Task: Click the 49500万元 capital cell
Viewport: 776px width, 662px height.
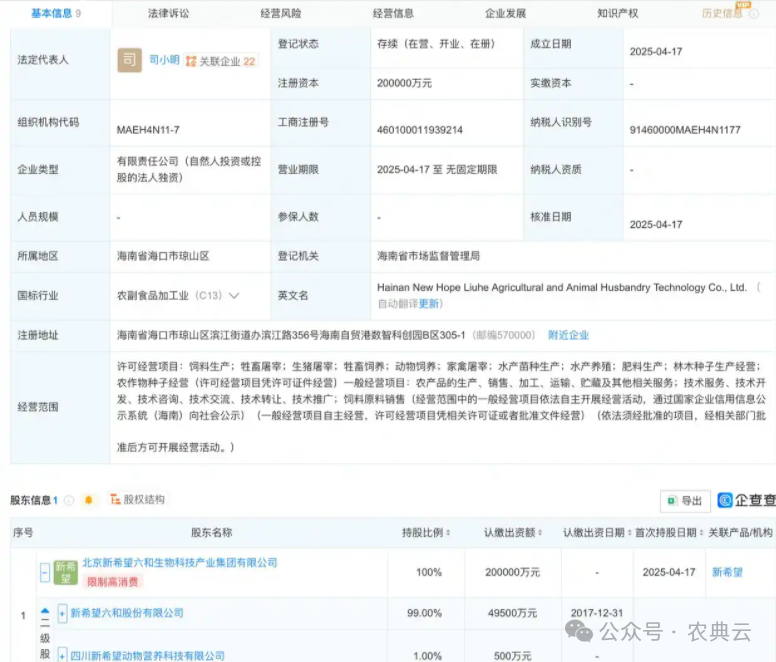Action: [x=512, y=613]
